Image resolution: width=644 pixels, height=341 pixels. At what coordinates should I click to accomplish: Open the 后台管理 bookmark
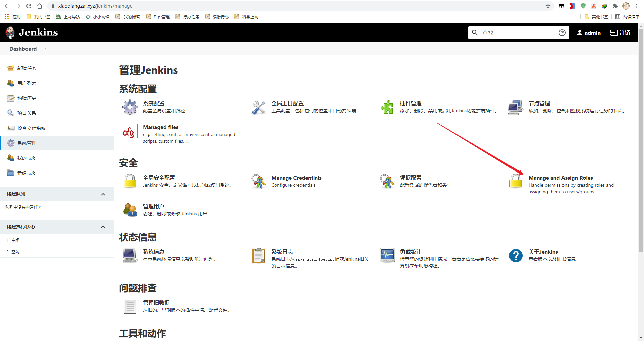(x=158, y=17)
